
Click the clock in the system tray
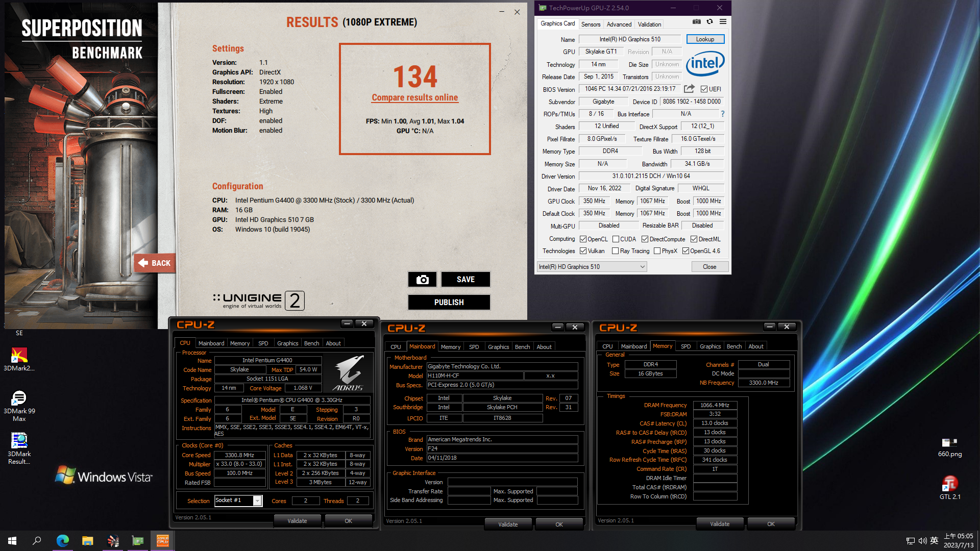[x=958, y=541]
